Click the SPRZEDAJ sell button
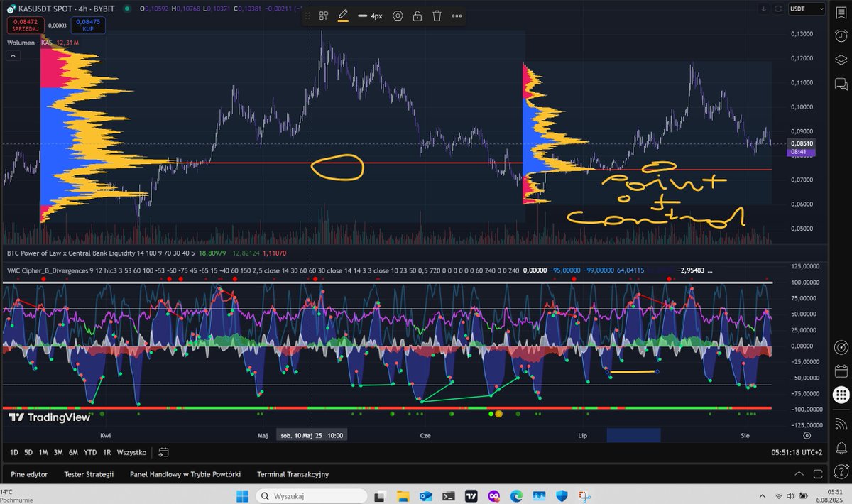This screenshot has height=504, width=852. pyautogui.click(x=25, y=26)
